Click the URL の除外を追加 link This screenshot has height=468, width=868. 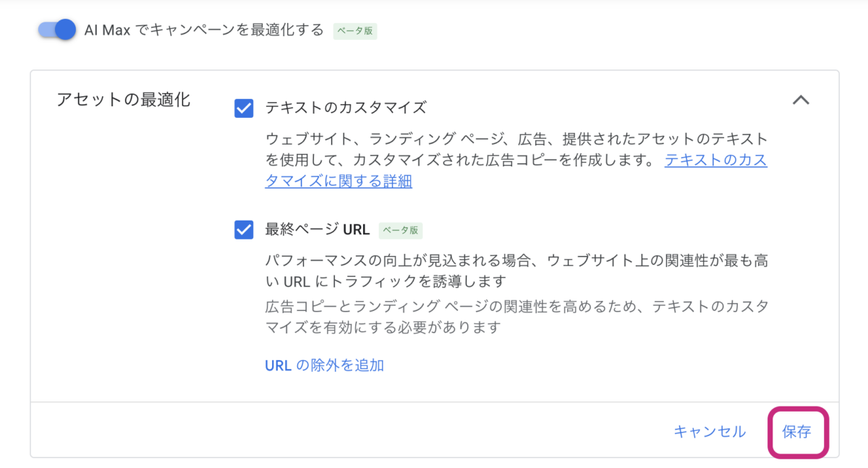pyautogui.click(x=324, y=365)
